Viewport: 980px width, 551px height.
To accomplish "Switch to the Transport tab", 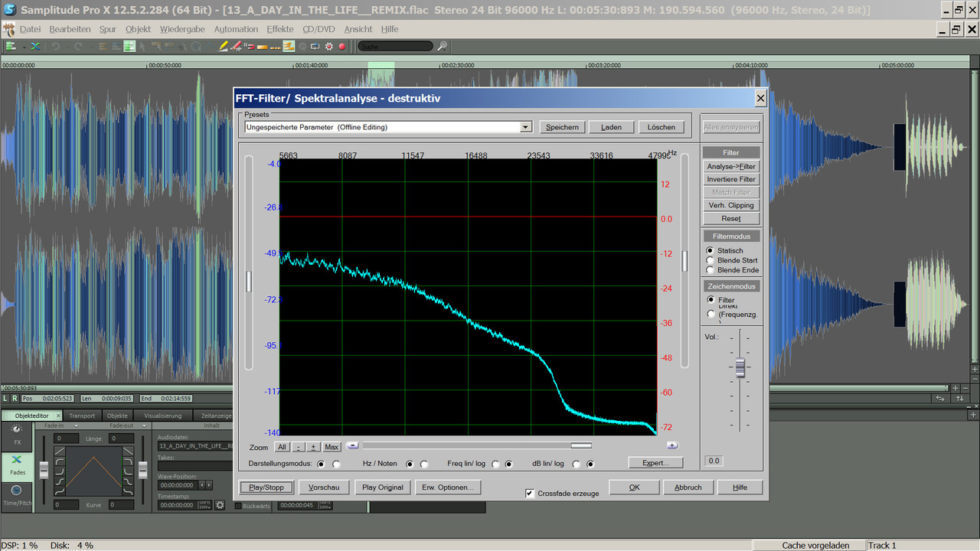I will [82, 416].
